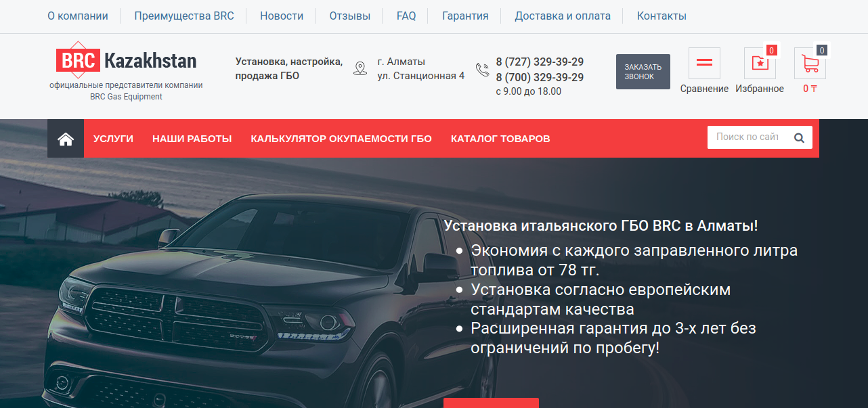Open the Контакты link
Screen dimensions: 868x408
pos(661,16)
